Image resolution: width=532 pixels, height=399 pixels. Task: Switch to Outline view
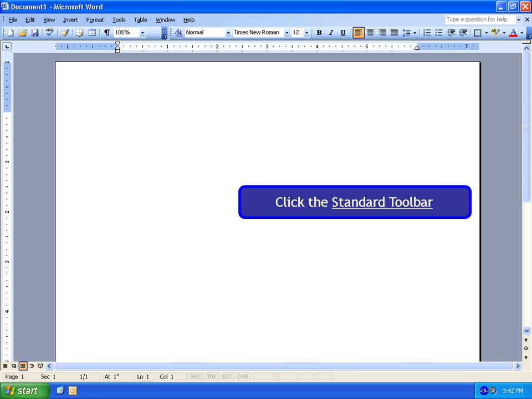coord(32,366)
